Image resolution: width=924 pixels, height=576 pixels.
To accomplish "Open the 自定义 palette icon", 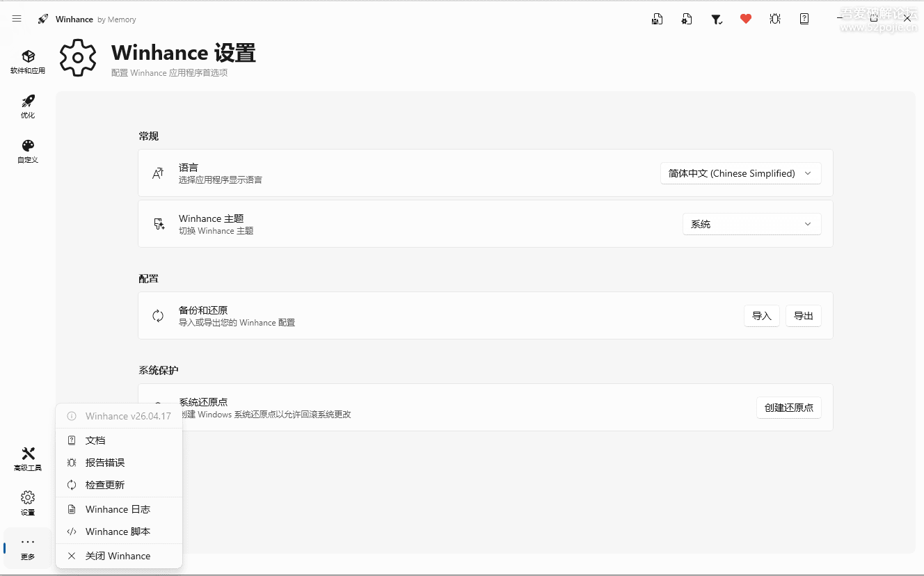I will point(28,150).
